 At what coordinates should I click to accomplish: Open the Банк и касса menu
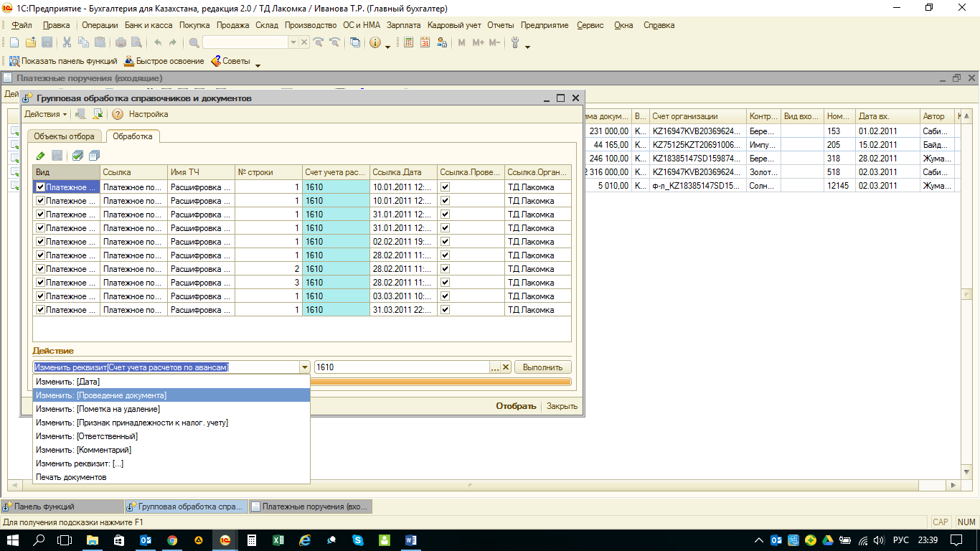149,25
